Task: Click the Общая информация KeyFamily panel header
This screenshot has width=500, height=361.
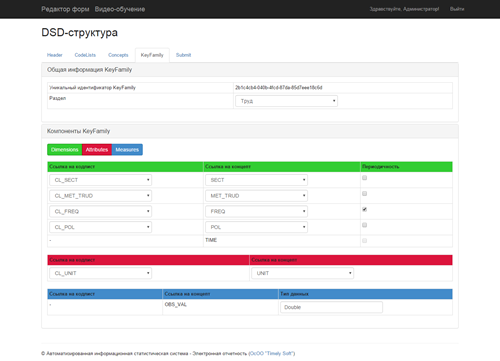Action: pyautogui.click(x=250, y=70)
